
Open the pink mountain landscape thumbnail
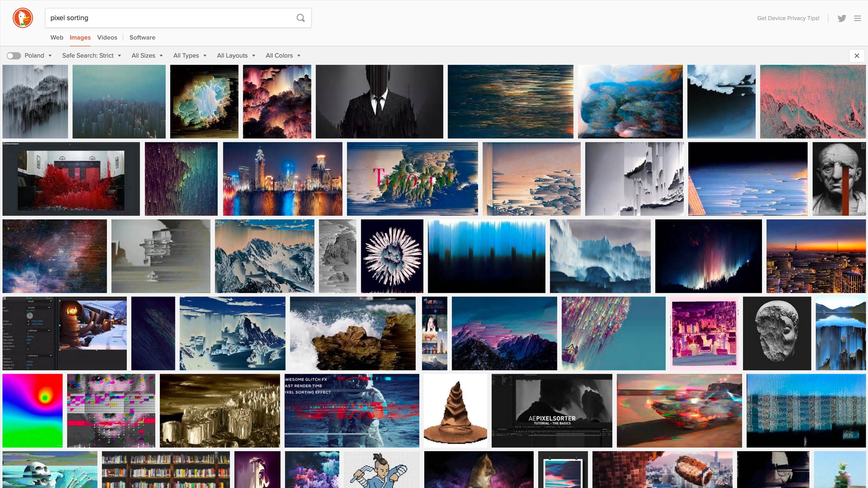(x=813, y=102)
